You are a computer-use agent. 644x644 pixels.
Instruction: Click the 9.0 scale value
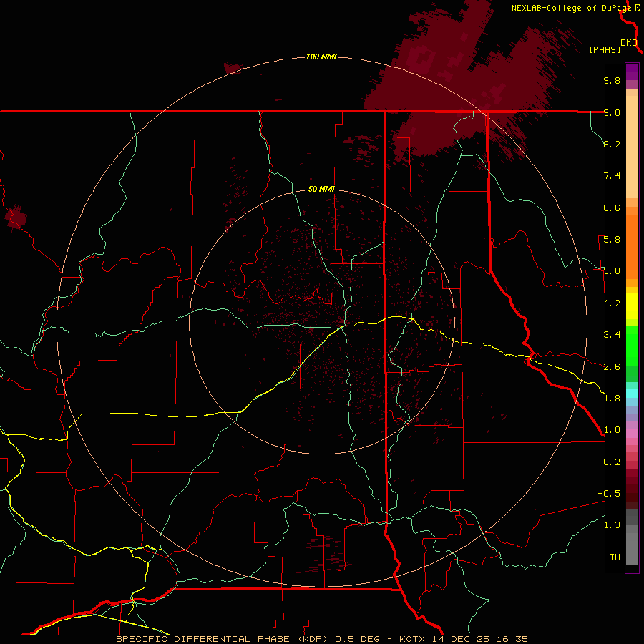click(x=612, y=112)
